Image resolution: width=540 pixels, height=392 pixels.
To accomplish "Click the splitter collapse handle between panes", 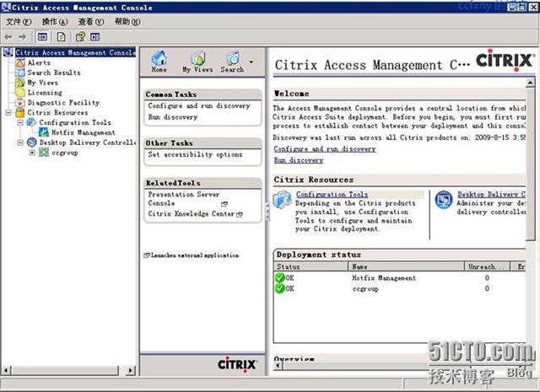I will (267, 212).
